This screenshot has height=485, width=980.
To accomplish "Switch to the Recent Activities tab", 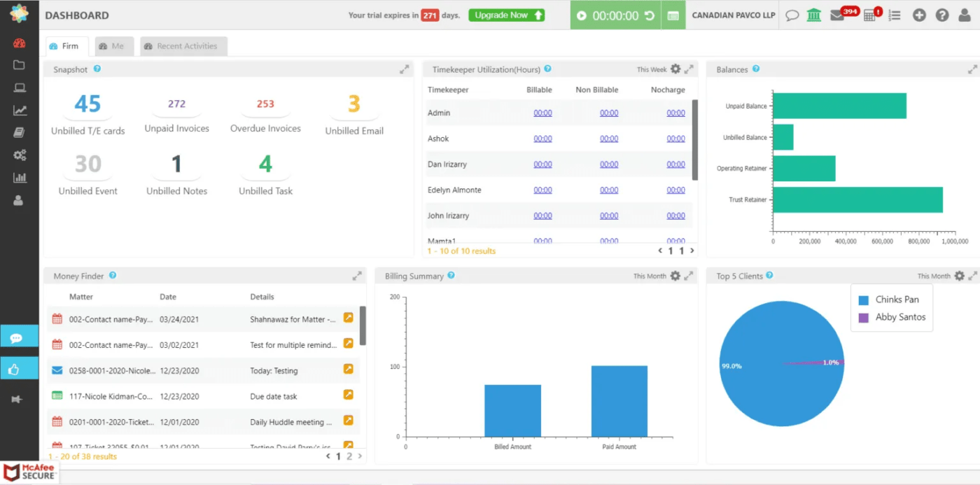I will click(183, 46).
